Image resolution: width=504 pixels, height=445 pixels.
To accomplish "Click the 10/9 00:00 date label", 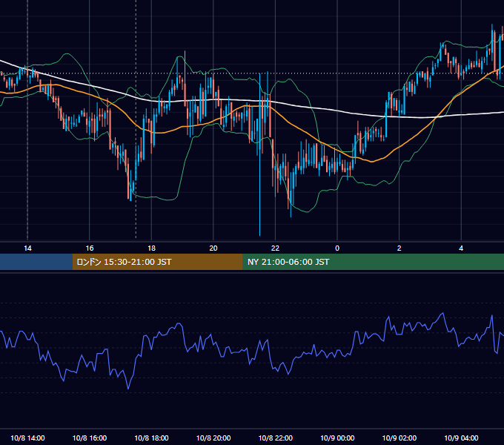I will (337, 438).
